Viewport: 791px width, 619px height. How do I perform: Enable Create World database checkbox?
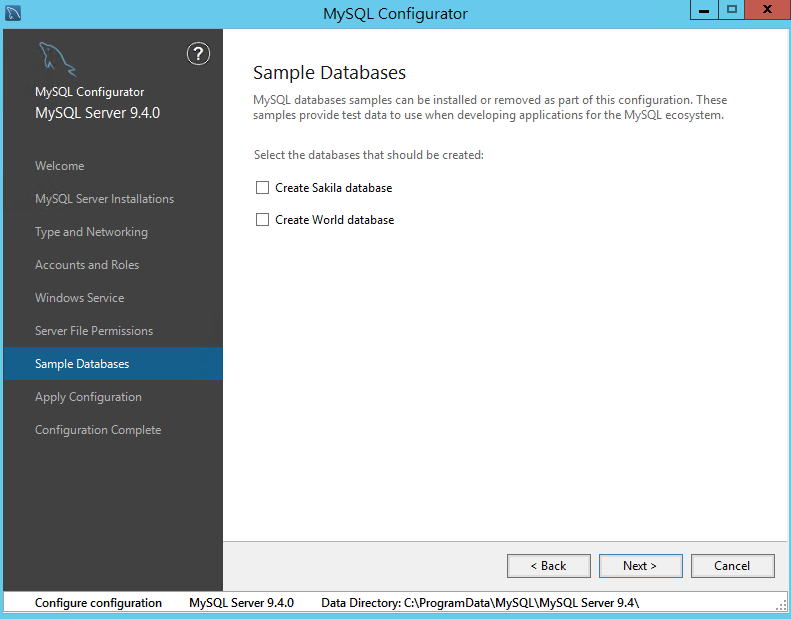[262, 219]
